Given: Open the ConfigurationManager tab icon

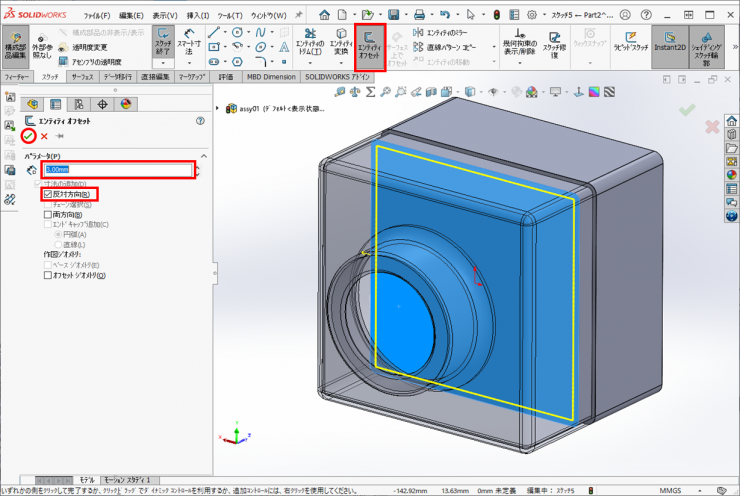Looking at the screenshot, I should point(79,103).
